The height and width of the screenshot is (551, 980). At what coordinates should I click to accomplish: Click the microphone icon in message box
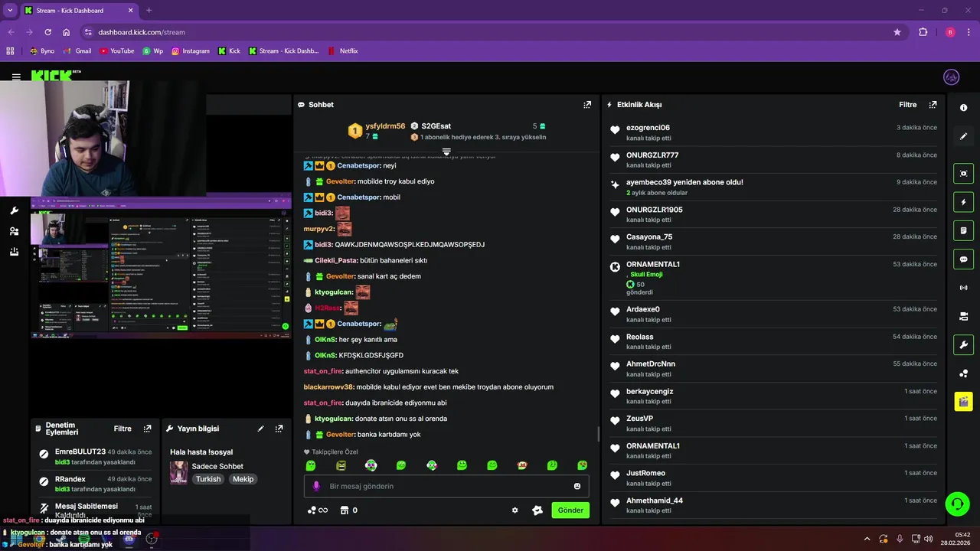tap(316, 486)
